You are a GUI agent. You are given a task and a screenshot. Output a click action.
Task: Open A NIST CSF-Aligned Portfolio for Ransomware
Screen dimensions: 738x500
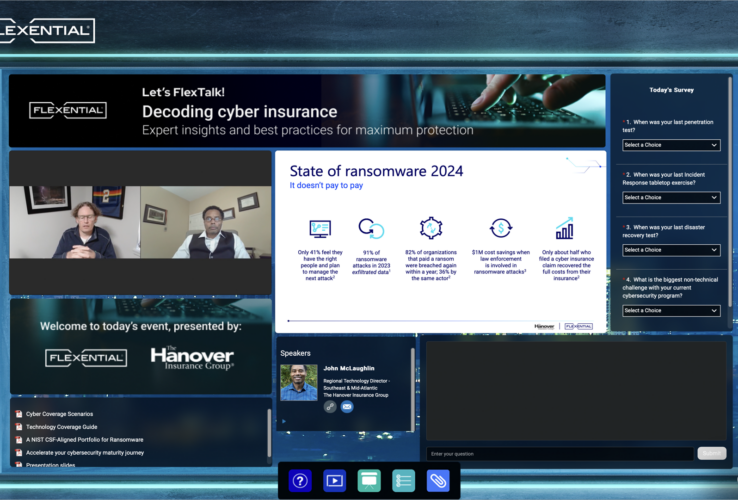[x=85, y=440]
